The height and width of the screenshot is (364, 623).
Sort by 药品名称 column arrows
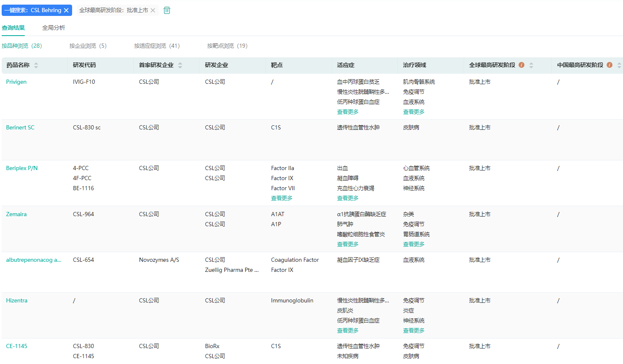[x=36, y=65]
